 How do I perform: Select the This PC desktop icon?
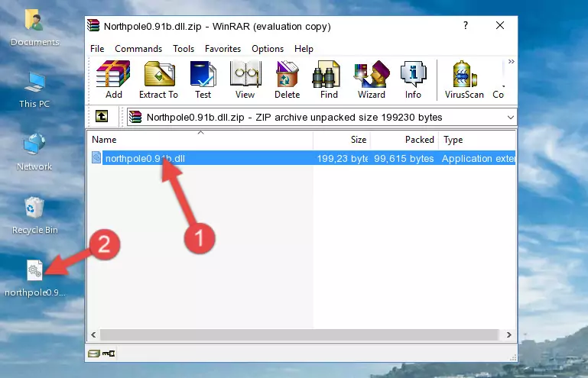(34, 90)
